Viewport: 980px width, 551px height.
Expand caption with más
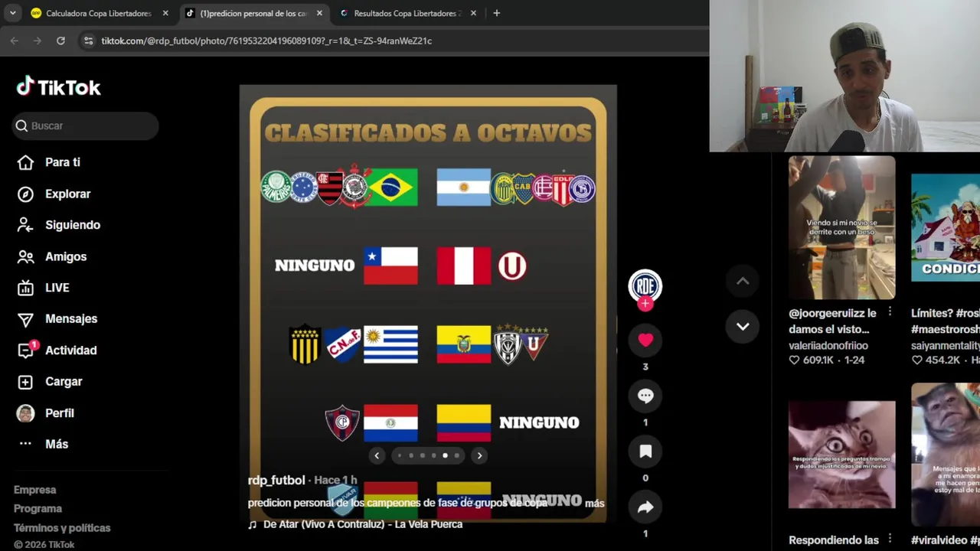tap(595, 503)
